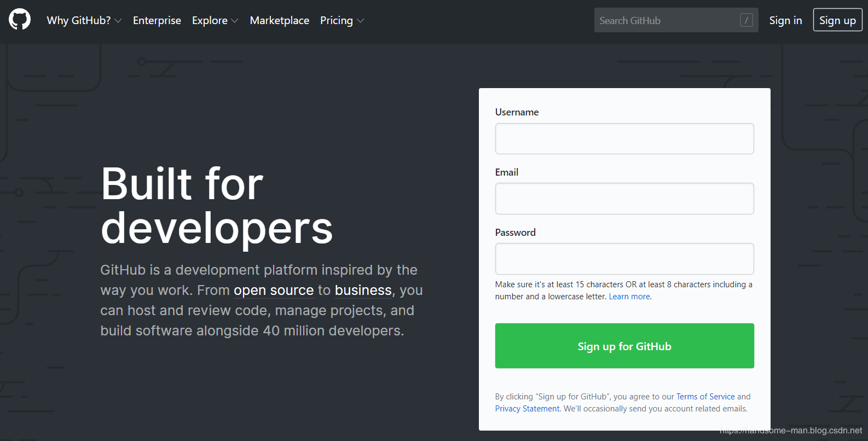Expand the Pricing dropdown chevron
This screenshot has width=868, height=441.
[360, 21]
